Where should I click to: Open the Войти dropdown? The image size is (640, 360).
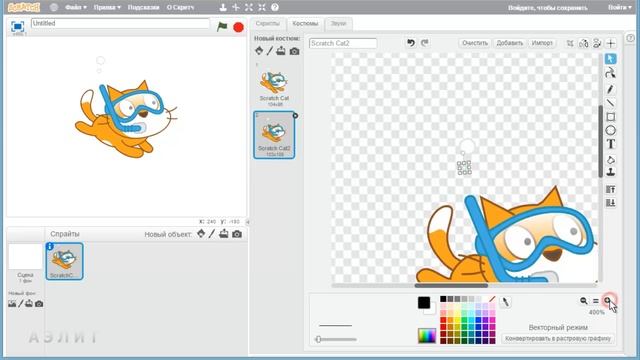click(619, 7)
